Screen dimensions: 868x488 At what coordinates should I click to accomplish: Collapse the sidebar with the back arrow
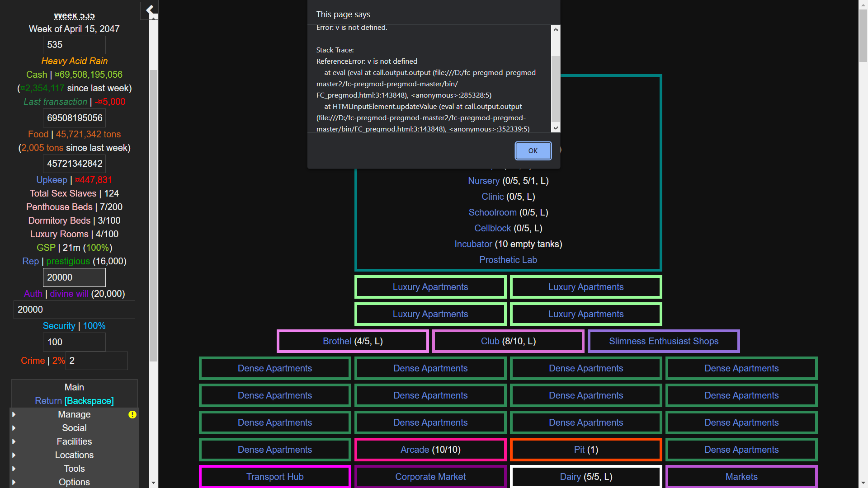(x=150, y=9)
